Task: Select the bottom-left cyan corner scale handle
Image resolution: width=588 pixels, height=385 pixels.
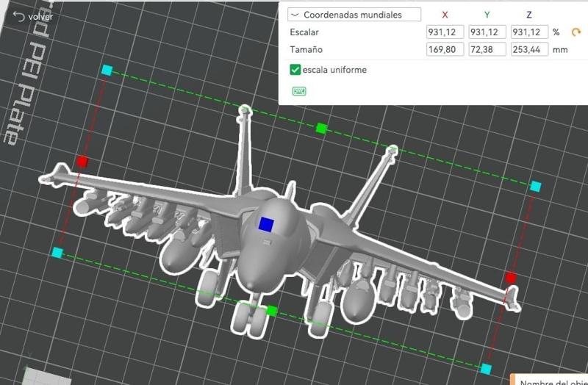Action: click(x=57, y=253)
